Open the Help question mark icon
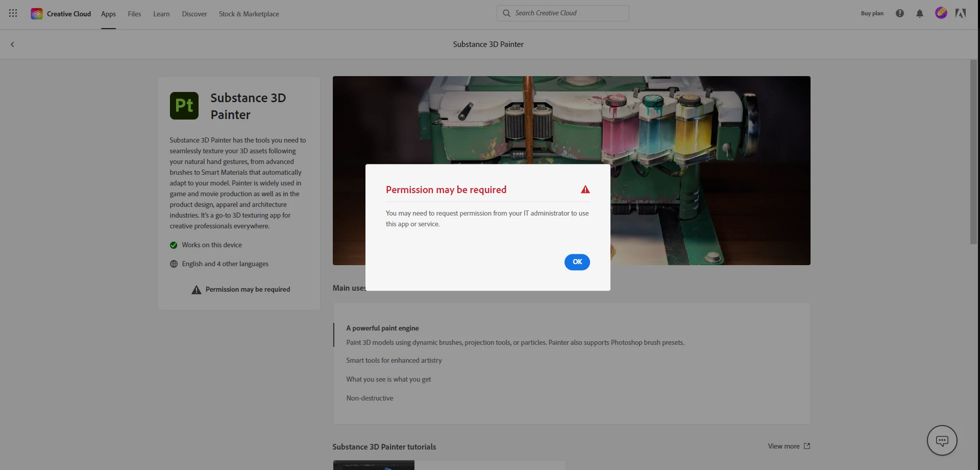Image resolution: width=980 pixels, height=470 pixels. [900, 13]
